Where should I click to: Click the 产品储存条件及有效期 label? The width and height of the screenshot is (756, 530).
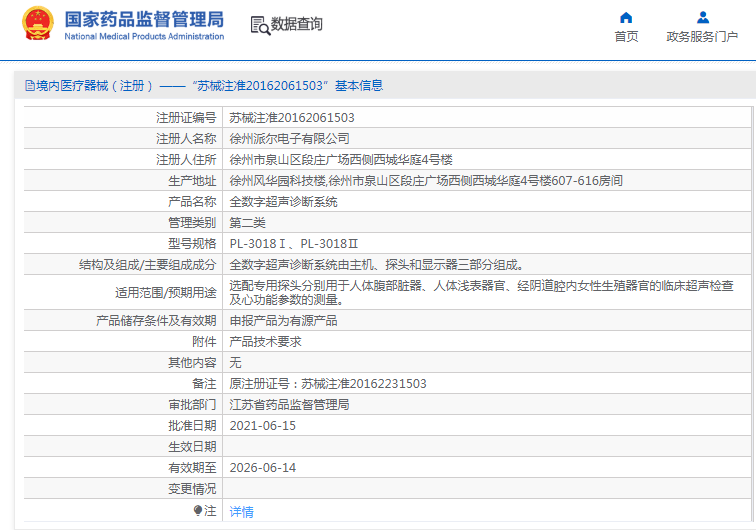coord(156,321)
